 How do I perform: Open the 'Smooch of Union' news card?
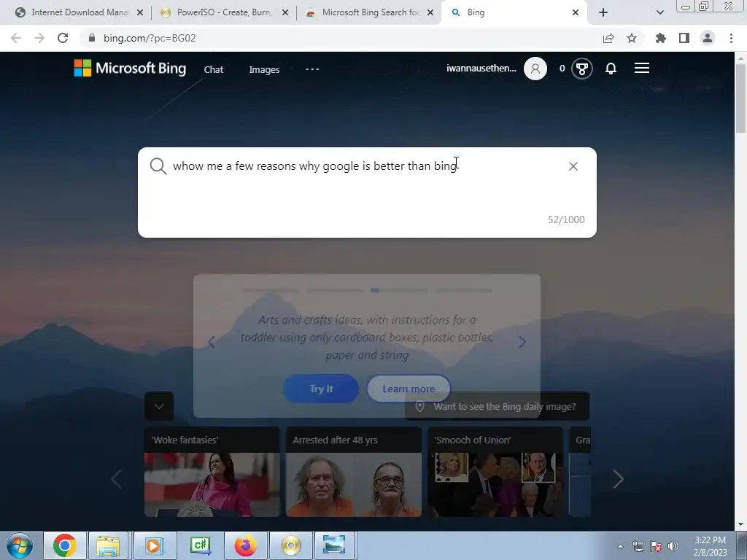[495, 472]
